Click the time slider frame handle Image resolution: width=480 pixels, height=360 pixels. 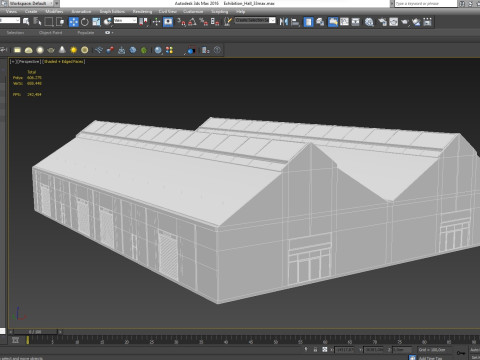(x=36, y=332)
